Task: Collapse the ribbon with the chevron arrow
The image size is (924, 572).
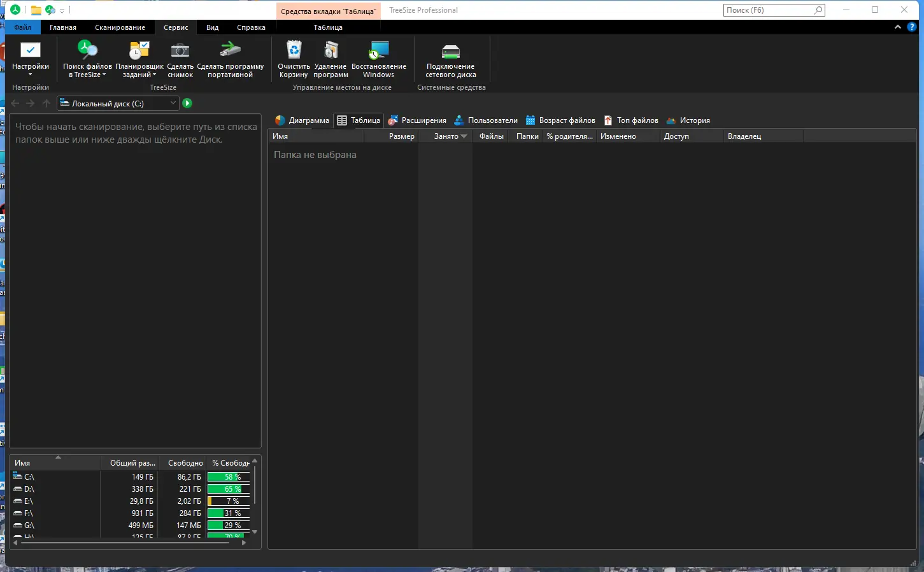Action: (898, 27)
